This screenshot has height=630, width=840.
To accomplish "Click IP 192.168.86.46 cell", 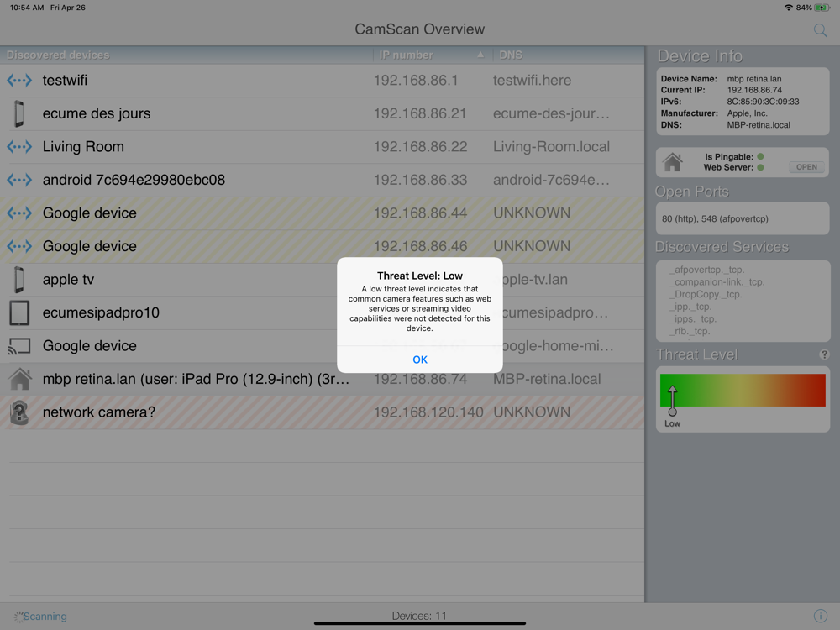I will 421,246.
